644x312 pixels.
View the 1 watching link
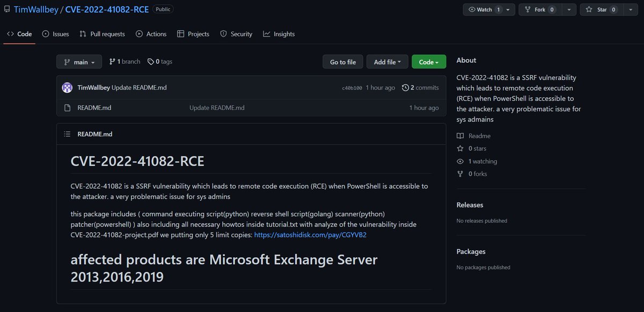pos(482,161)
